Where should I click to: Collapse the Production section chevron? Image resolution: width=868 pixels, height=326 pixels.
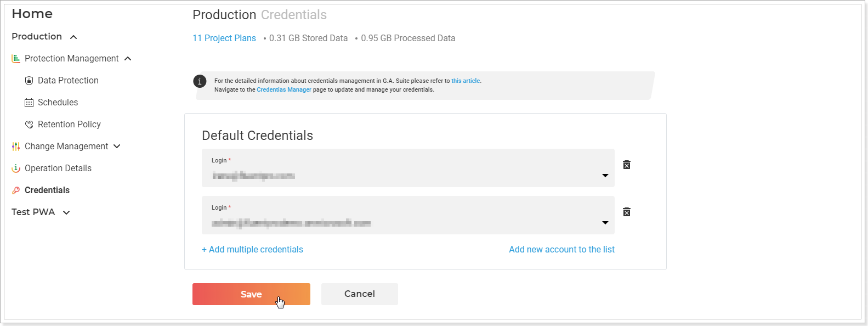click(x=73, y=37)
